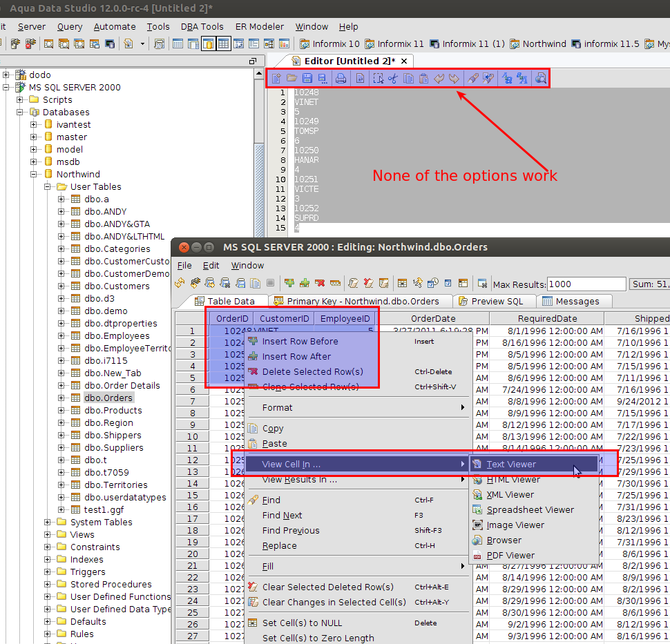Screen dimensions: 670x644
Task: Click the New file icon in editor toolbar
Action: pyautogui.click(x=276, y=78)
